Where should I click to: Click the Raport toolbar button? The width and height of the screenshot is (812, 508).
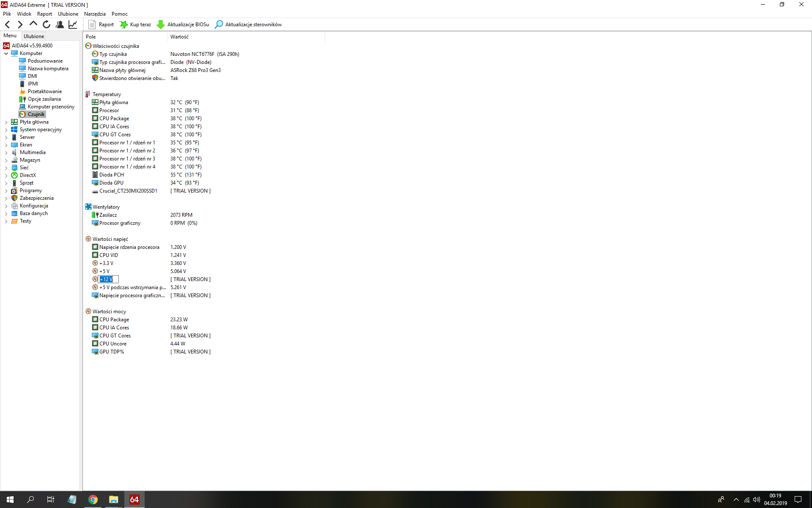101,25
